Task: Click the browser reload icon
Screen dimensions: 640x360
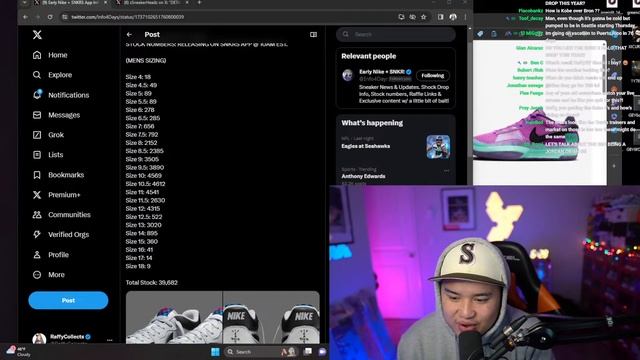Action: pyautogui.click(x=50, y=17)
